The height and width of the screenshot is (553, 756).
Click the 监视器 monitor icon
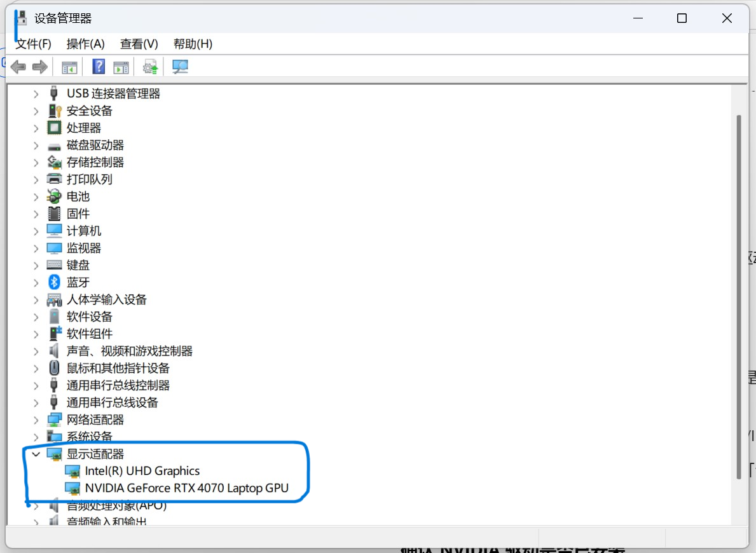54,248
